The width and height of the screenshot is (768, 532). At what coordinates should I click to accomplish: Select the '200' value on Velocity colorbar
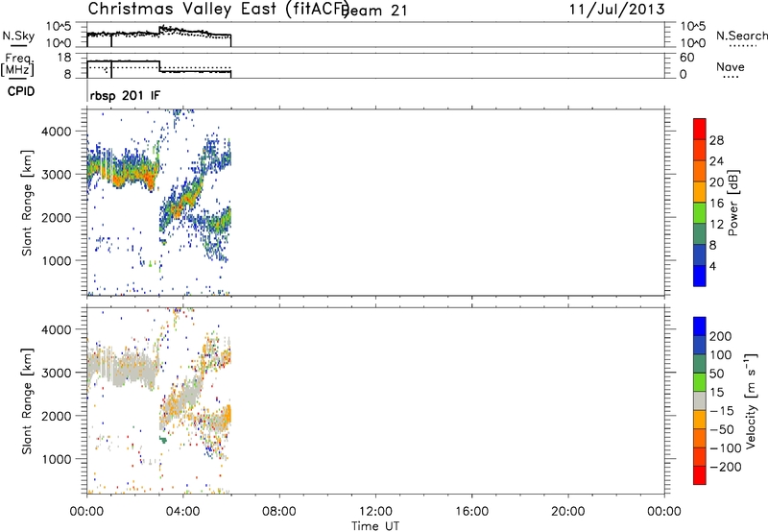(x=721, y=336)
